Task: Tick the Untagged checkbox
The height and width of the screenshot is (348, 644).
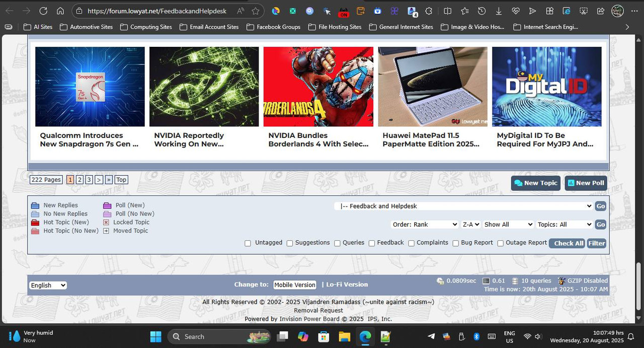Action: point(248,243)
